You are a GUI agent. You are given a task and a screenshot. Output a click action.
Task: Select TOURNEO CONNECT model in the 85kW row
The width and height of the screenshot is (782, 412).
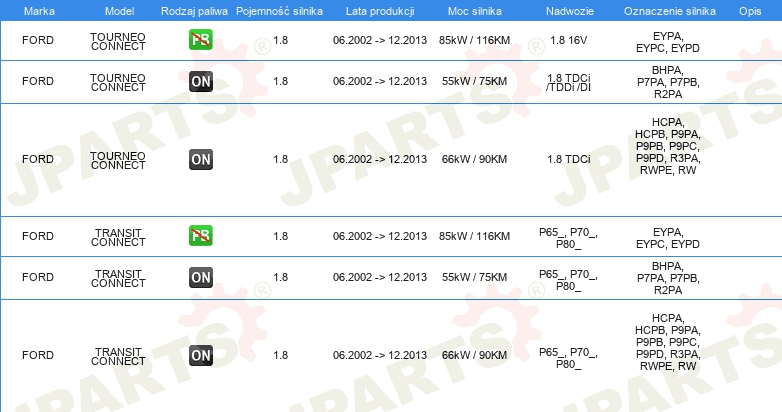pos(118,41)
